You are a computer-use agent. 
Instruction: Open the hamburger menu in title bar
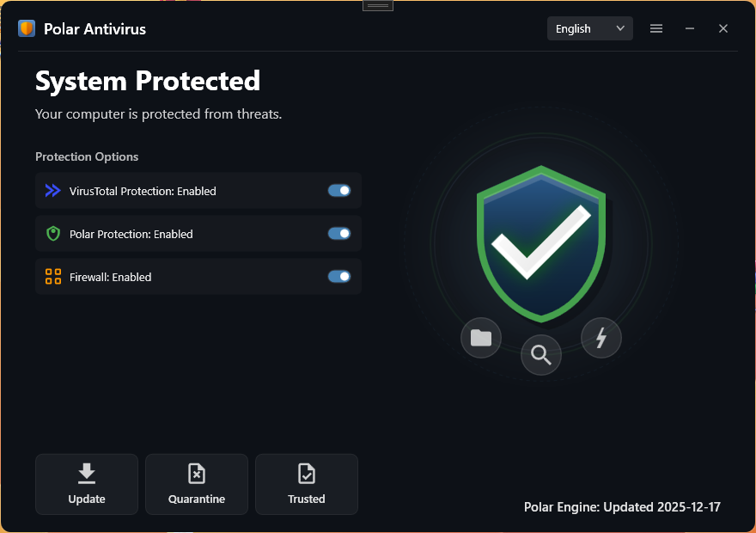point(656,28)
